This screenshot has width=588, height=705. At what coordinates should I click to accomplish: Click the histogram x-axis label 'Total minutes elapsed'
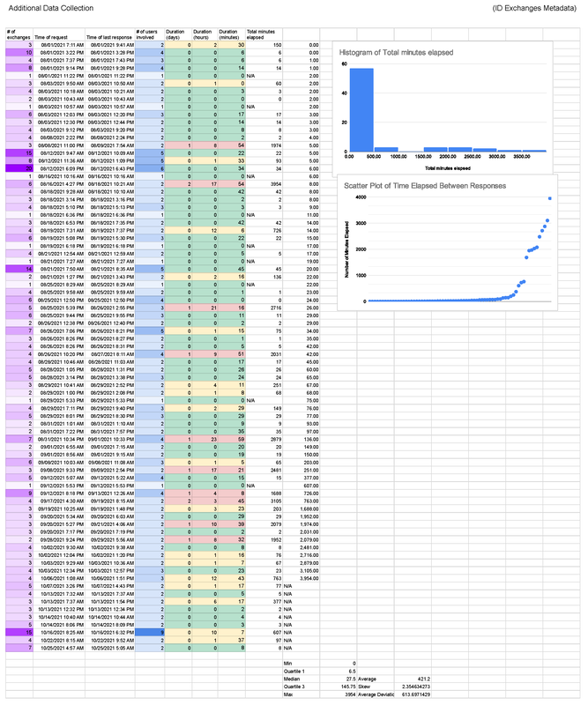coord(448,168)
